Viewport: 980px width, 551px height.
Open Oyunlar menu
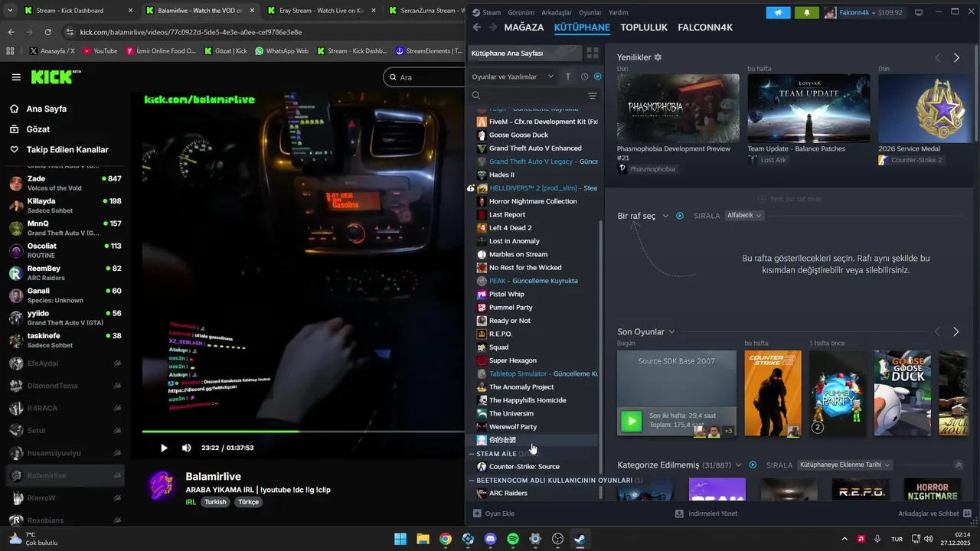coord(590,13)
